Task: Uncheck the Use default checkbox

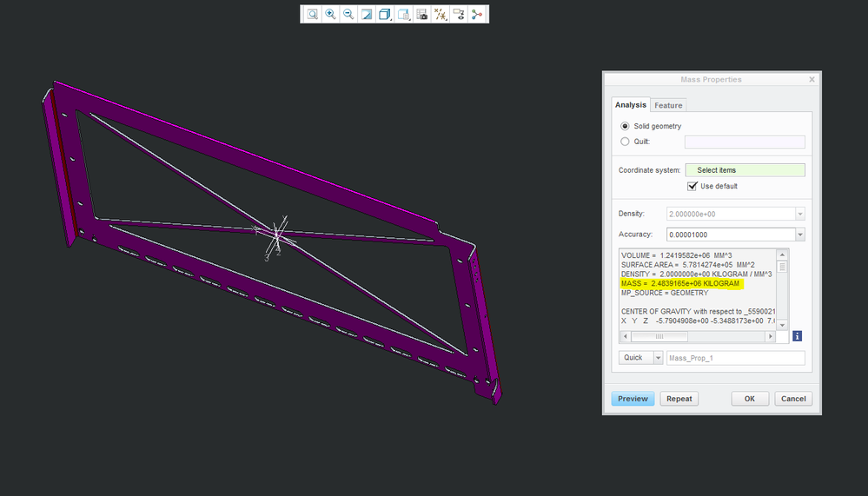Action: 692,186
